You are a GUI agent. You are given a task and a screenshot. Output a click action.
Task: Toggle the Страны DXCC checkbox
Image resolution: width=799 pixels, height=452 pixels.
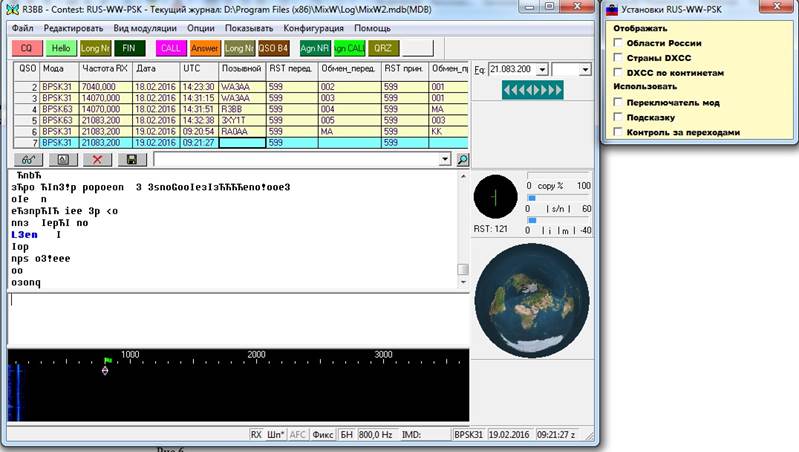click(618, 58)
